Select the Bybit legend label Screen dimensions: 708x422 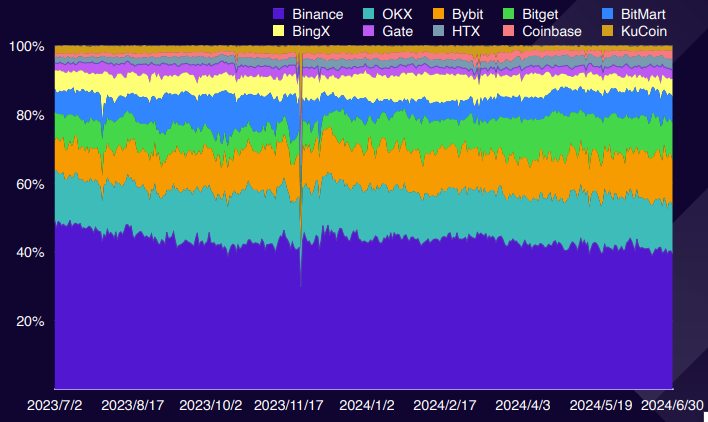(467, 14)
